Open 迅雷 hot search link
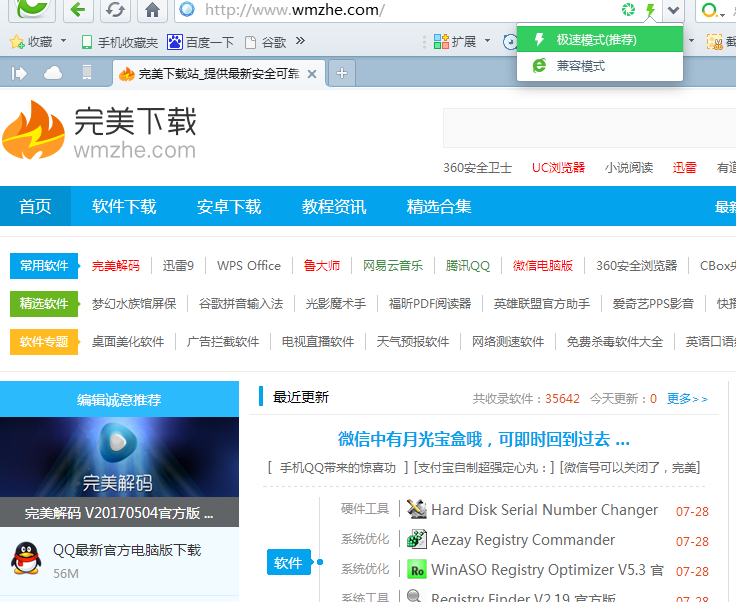The image size is (736, 602). click(x=684, y=168)
